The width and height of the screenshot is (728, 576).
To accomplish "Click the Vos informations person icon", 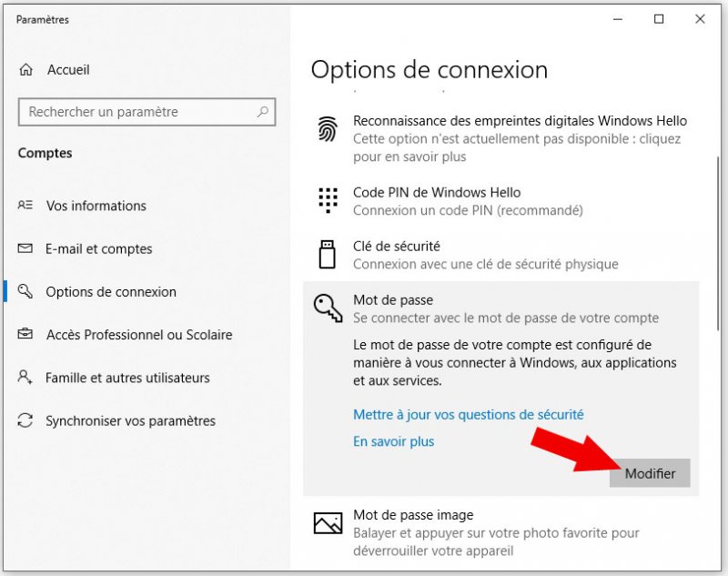I will 26,206.
